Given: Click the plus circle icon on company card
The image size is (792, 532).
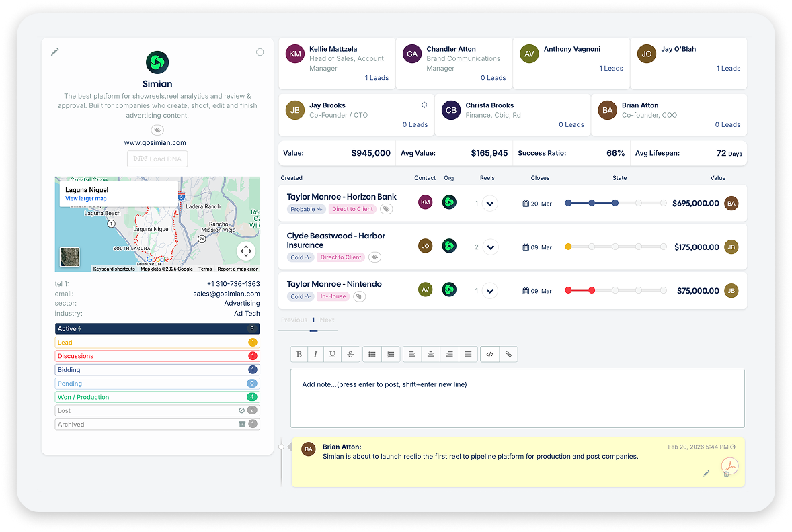Looking at the screenshot, I should 260,52.
